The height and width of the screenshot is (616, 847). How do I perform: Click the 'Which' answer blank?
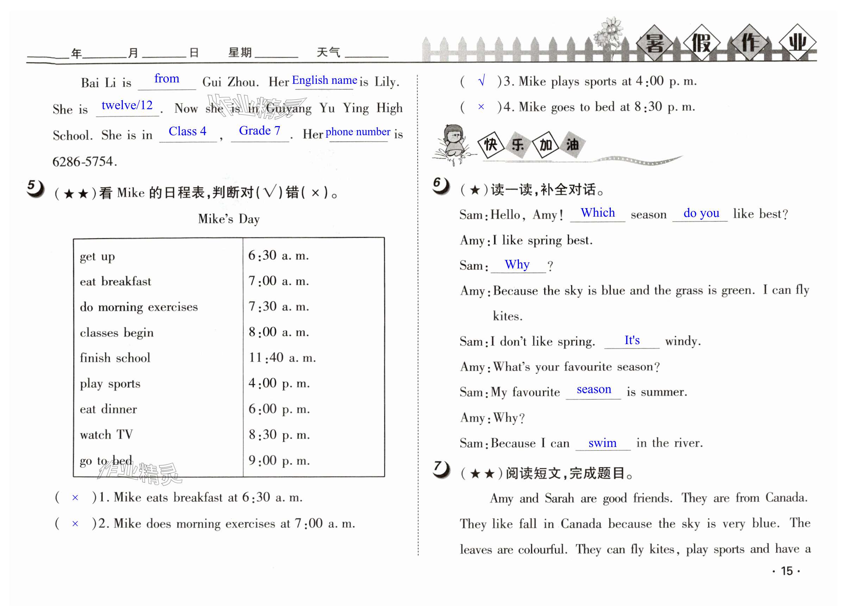[597, 213]
